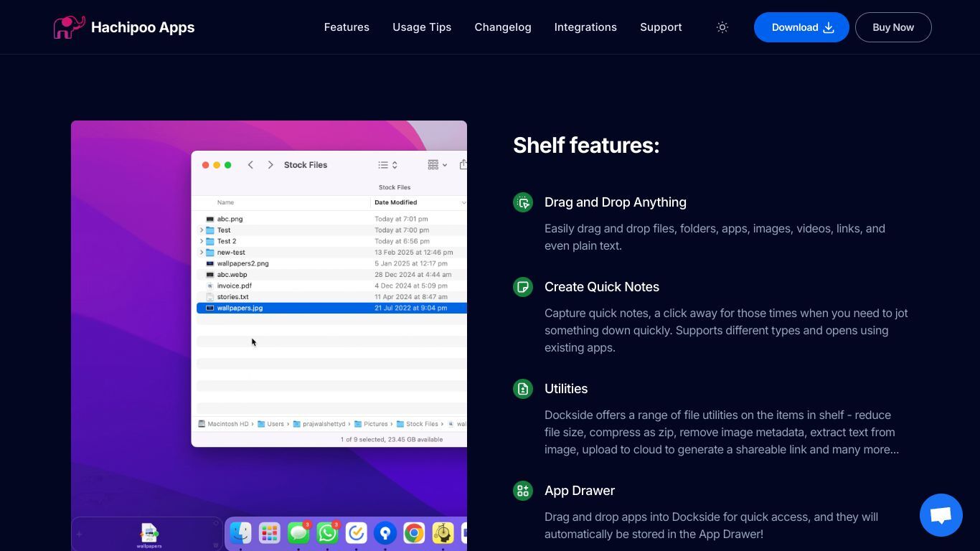
Task: Select the new-test folder name
Action: (x=231, y=253)
